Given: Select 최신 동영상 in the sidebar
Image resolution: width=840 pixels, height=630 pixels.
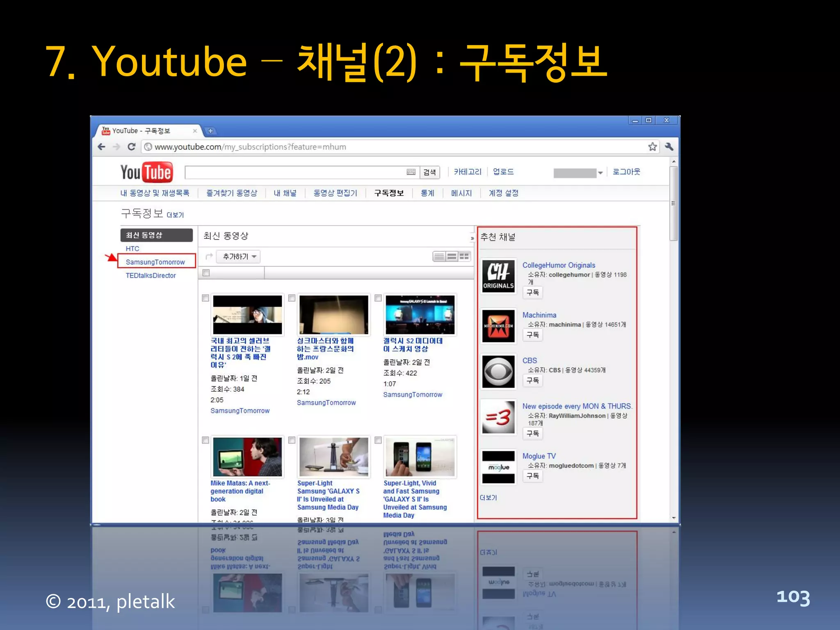Looking at the screenshot, I should click(x=156, y=235).
